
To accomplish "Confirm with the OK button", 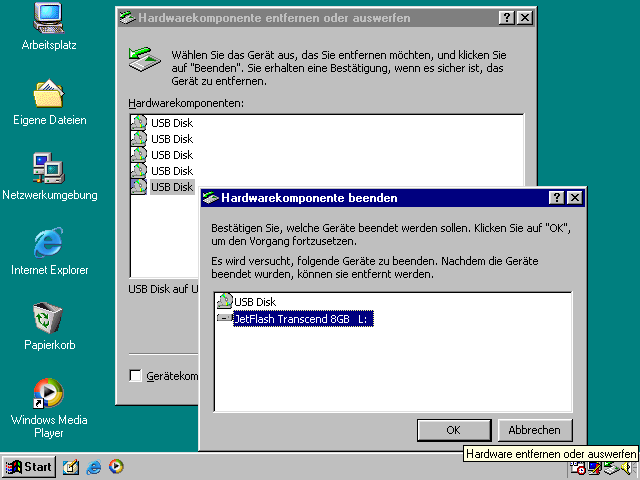I will pos(454,430).
